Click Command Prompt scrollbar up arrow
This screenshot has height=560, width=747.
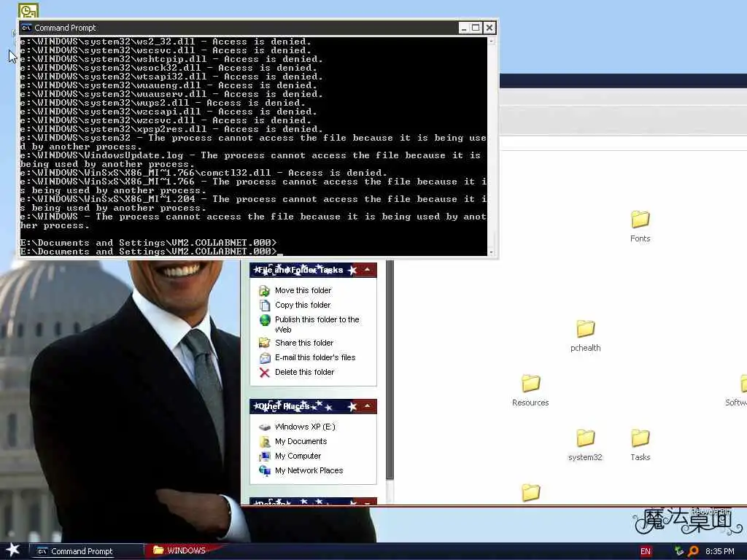[x=492, y=42]
